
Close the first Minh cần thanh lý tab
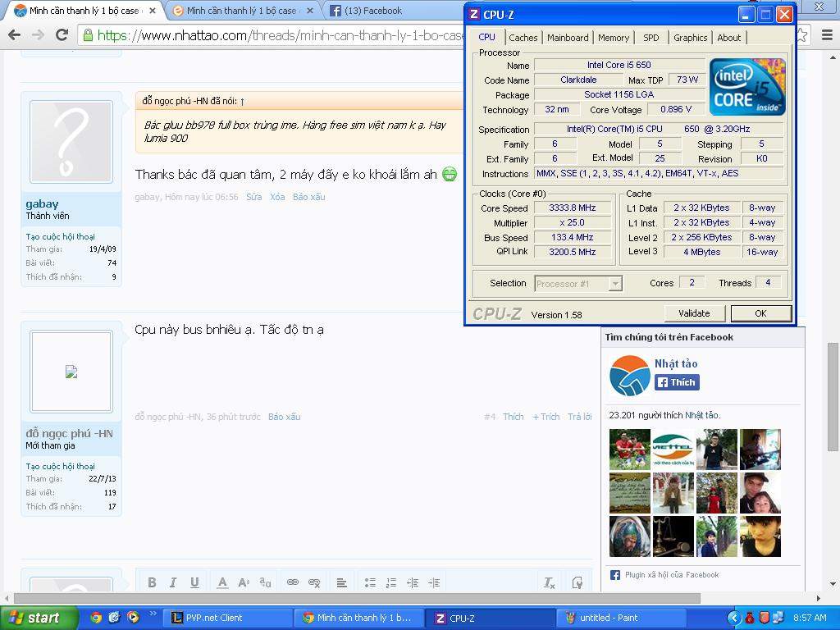click(152, 11)
